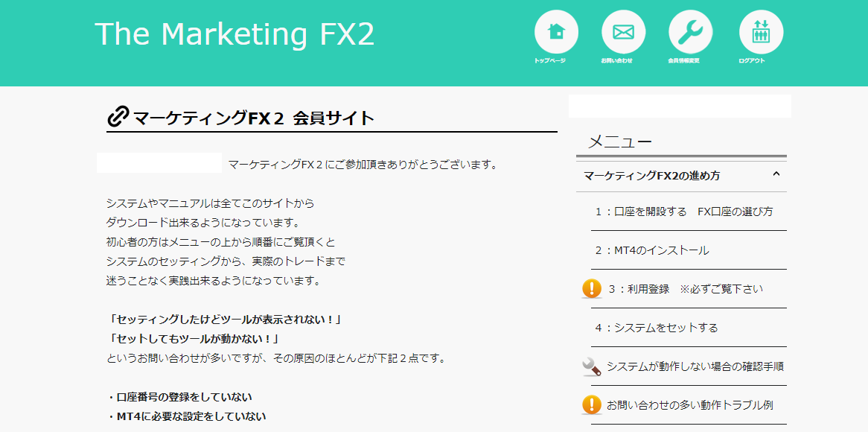Open システムが動作しない場合の確認手順 link

695,366
